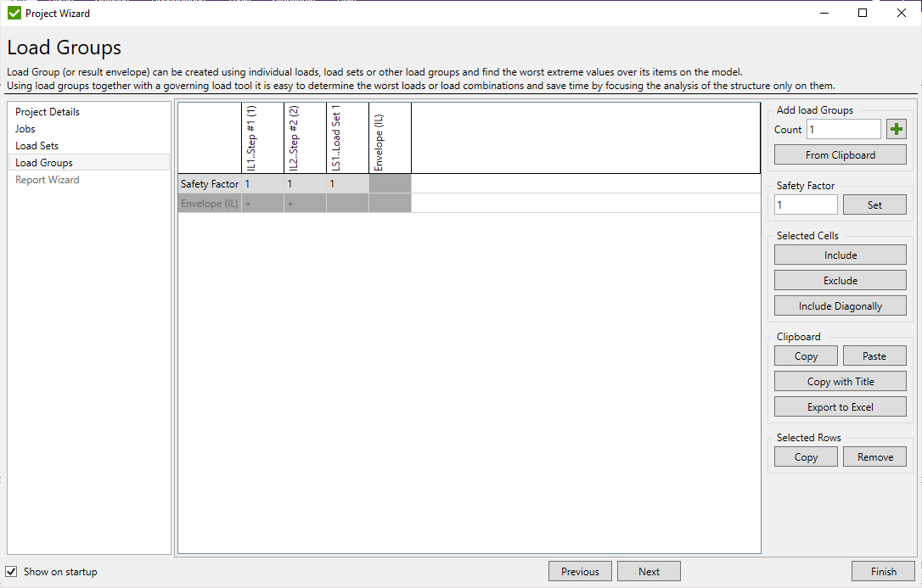
Task: Click Envelope row plus cell under IL1..Step #1
Action: [263, 204]
